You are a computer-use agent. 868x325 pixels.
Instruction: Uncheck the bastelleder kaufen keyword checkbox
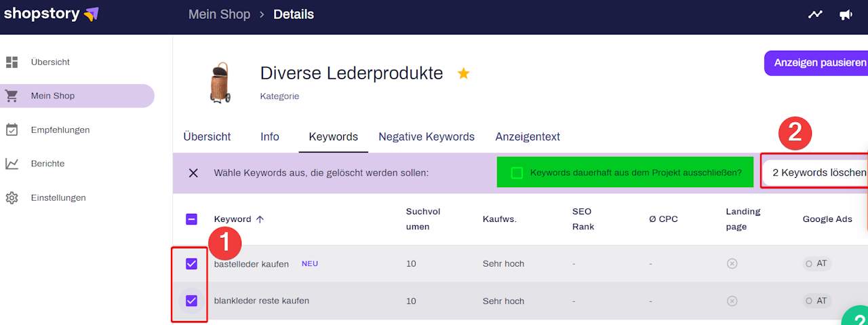(x=191, y=264)
